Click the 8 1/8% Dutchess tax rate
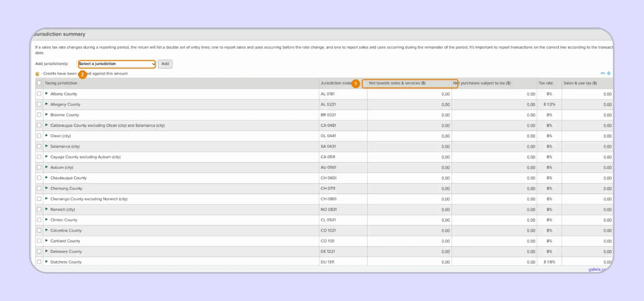644x301 pixels. [x=549, y=262]
